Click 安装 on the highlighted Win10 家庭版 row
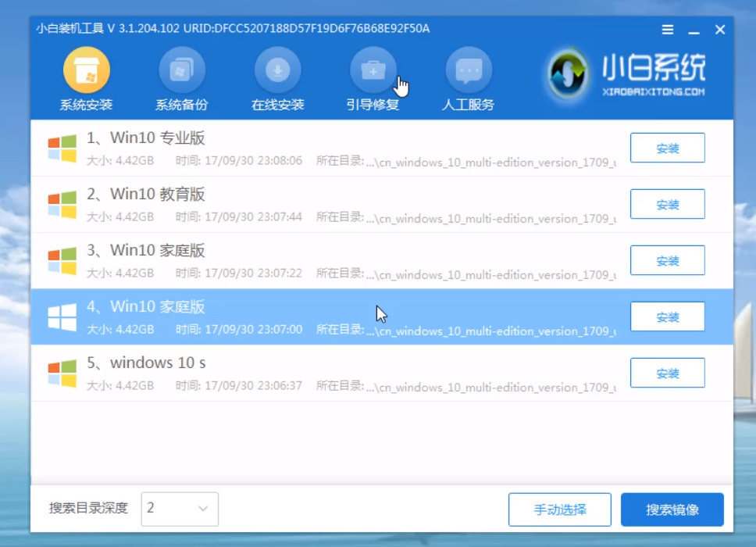The width and height of the screenshot is (756, 547). [667, 316]
